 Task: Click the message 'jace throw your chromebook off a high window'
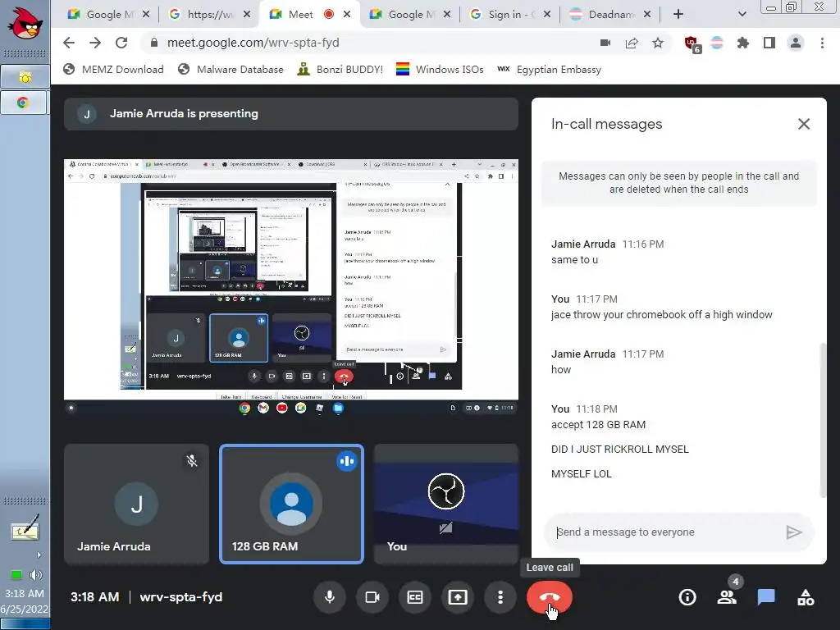point(662,315)
